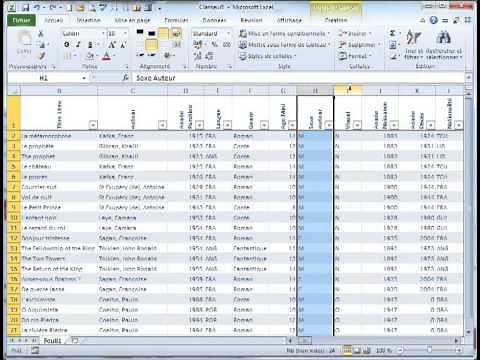Screen dimensions: 480x360
Task: Open the font name dropdown
Action: coord(102,33)
